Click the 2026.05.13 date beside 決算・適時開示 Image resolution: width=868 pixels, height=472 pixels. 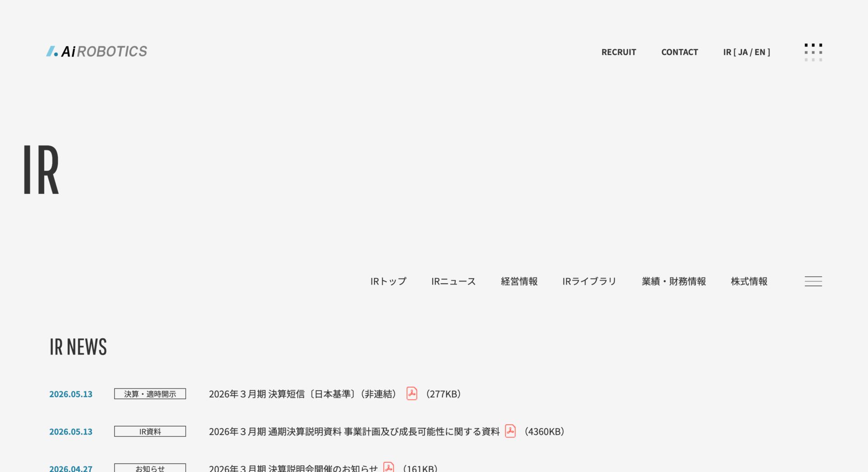(x=71, y=394)
